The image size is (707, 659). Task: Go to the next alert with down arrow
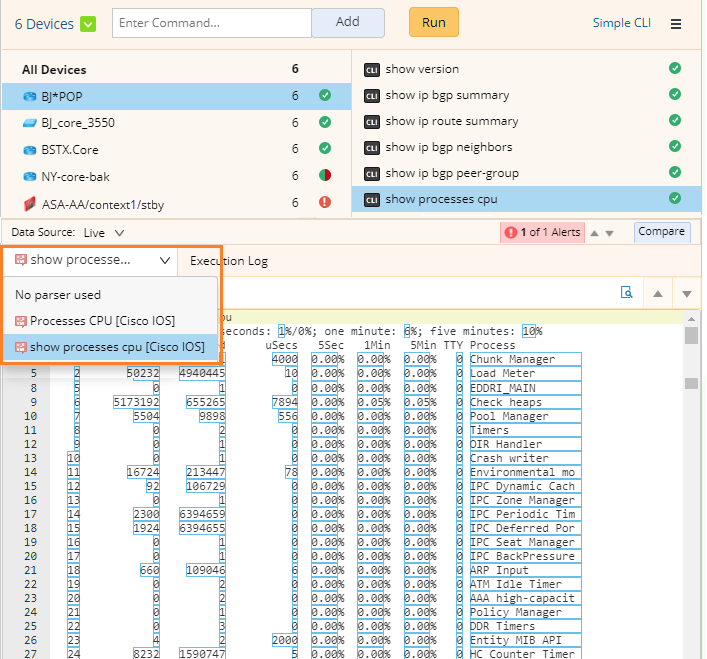[x=610, y=233]
